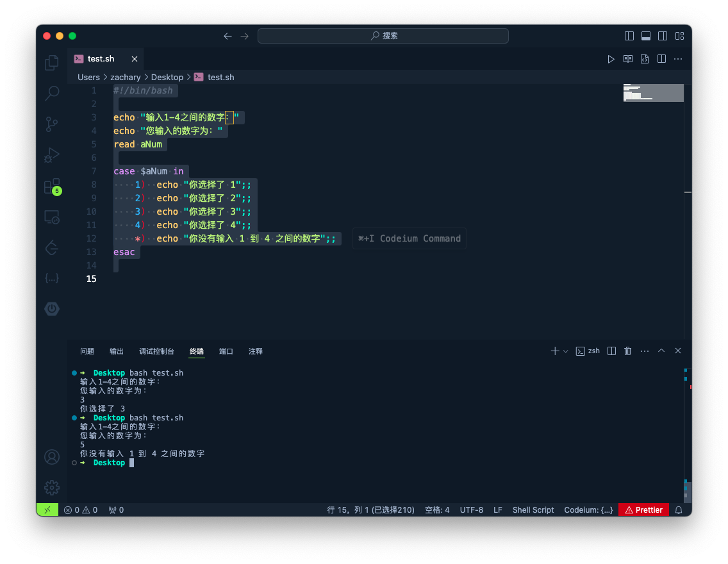The image size is (728, 564).
Task: Click the cursor position 行 15, 列 1
Action: click(x=370, y=510)
